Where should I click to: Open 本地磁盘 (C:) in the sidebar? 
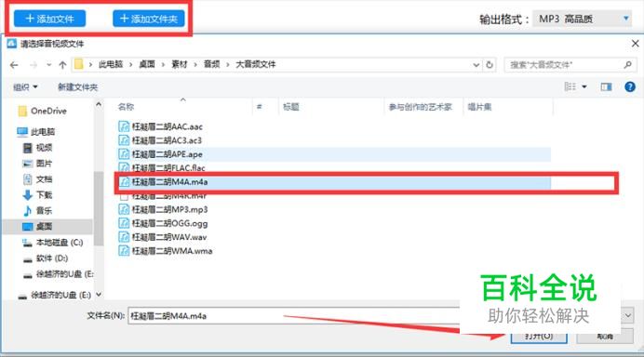(53, 243)
